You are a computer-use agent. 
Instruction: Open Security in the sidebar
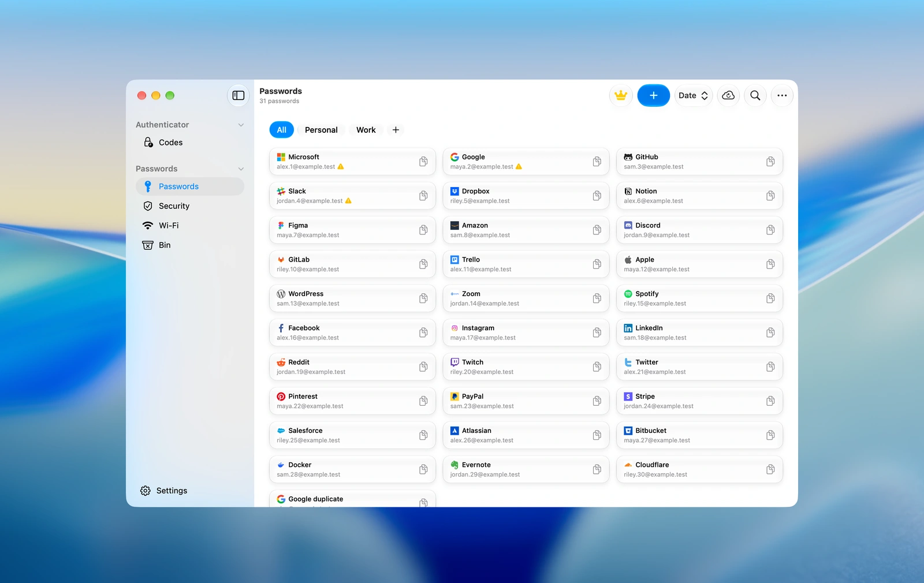pyautogui.click(x=190, y=206)
